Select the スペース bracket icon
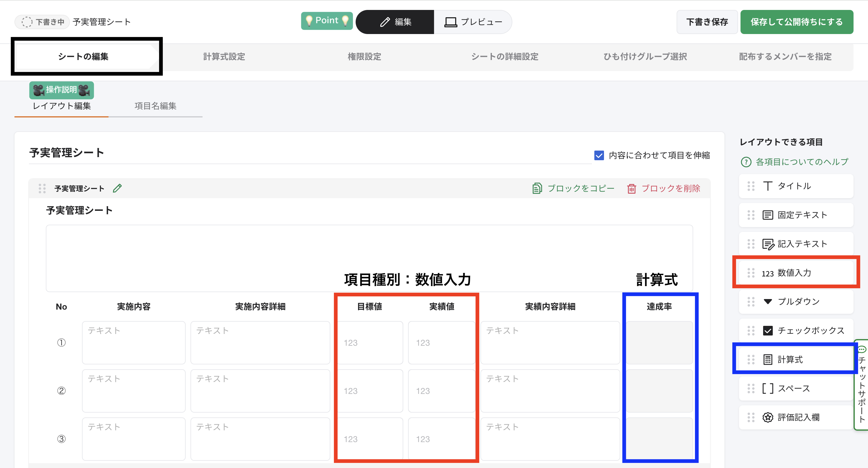The height and width of the screenshot is (468, 868). point(768,388)
